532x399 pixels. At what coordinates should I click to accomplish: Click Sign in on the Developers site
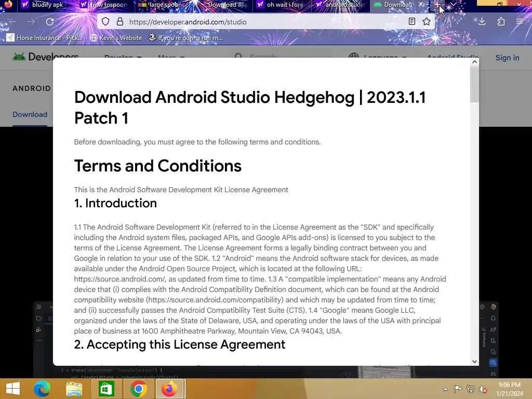tap(507, 58)
